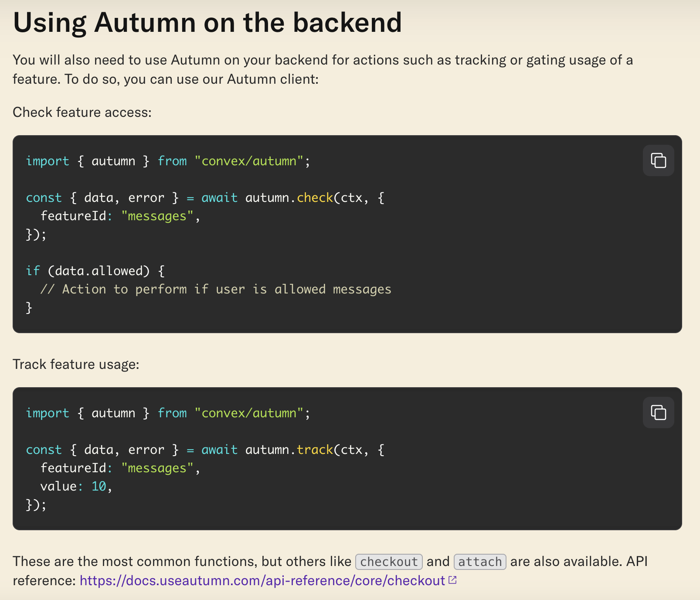Click the inline "attach" code chip
Screen dimensions: 700x600
tap(480, 562)
